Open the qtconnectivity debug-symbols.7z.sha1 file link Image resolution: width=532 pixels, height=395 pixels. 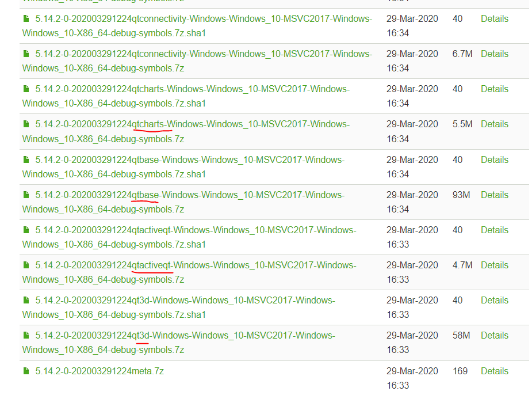point(204,19)
